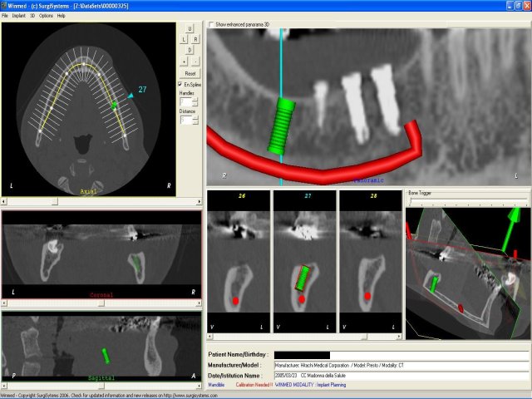Image resolution: width=532 pixels, height=399 pixels.
Task: Click the coronal view scrollbar left arrow
Action: point(3,303)
